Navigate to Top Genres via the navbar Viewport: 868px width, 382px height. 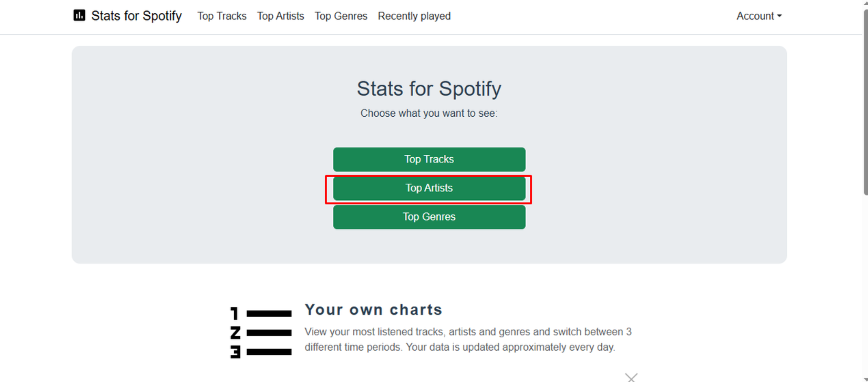coord(341,16)
